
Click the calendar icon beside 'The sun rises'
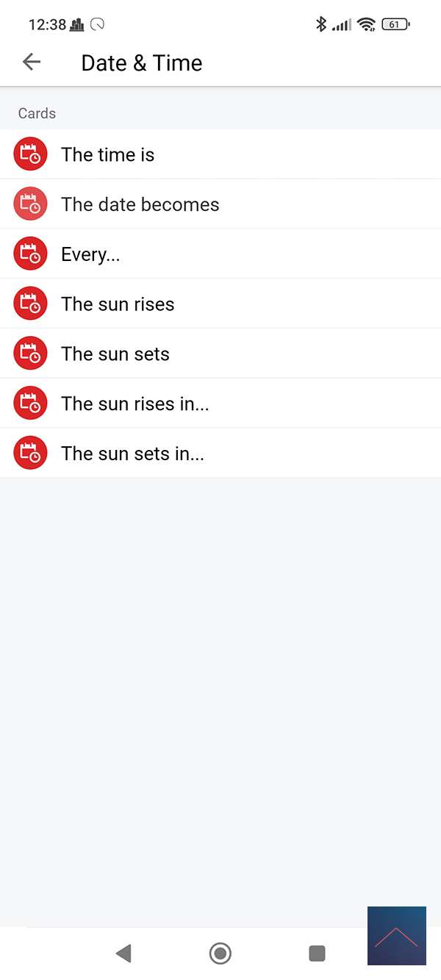[30, 304]
